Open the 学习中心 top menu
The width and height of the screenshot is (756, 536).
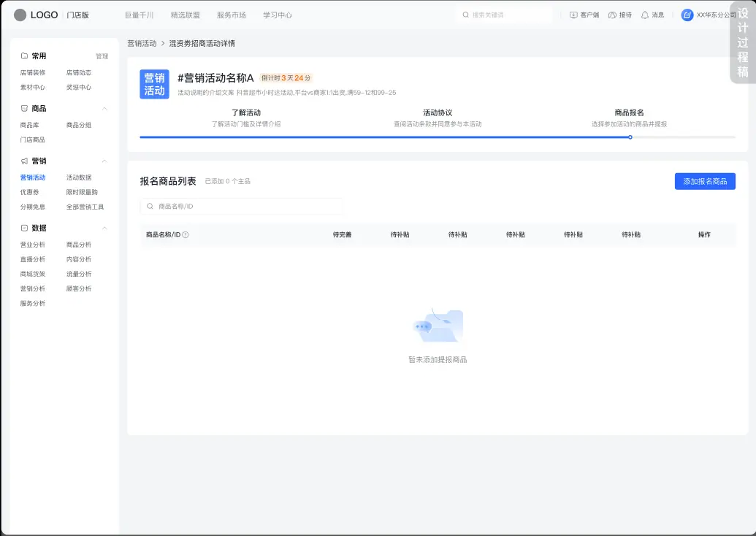coord(278,15)
